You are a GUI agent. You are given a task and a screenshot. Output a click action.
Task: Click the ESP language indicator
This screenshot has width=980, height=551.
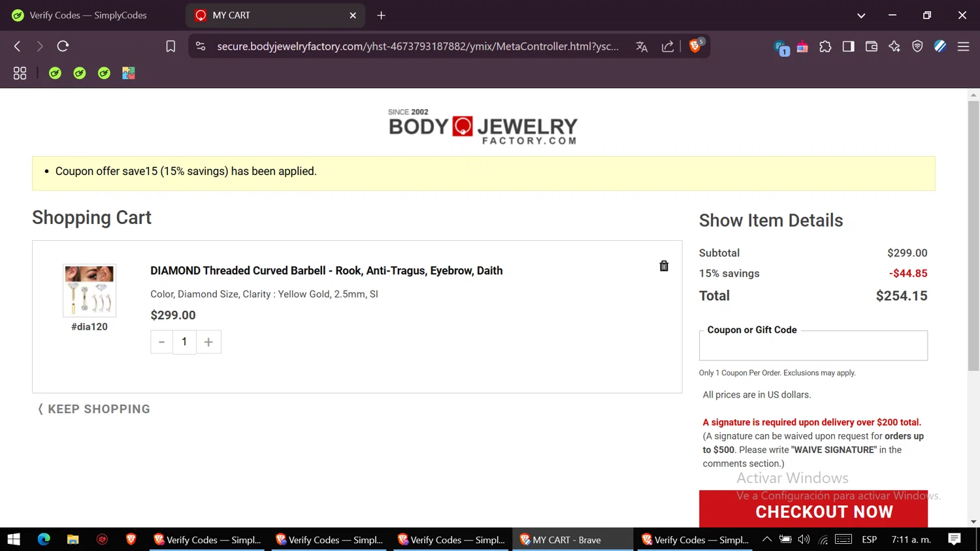pos(869,539)
